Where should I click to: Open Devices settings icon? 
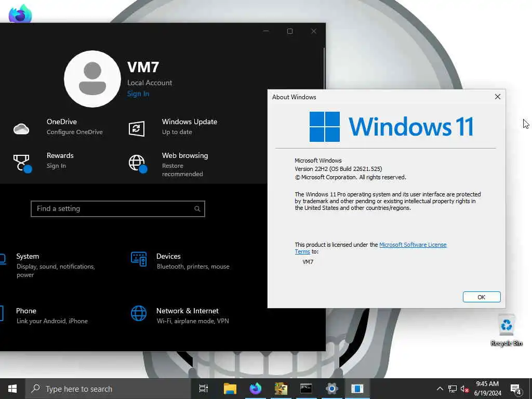139,259
